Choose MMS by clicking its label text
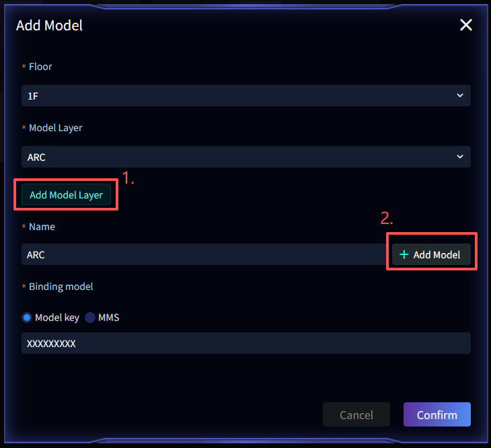 point(108,318)
